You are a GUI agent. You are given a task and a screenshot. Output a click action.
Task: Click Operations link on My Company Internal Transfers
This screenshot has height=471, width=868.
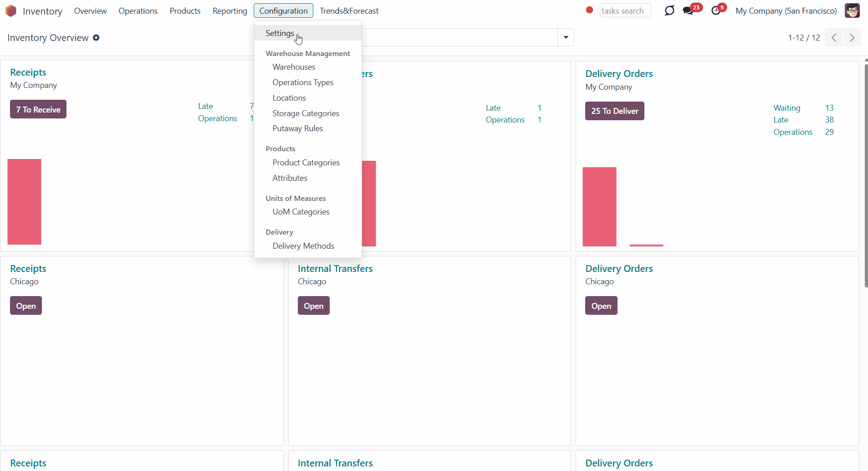(x=505, y=120)
